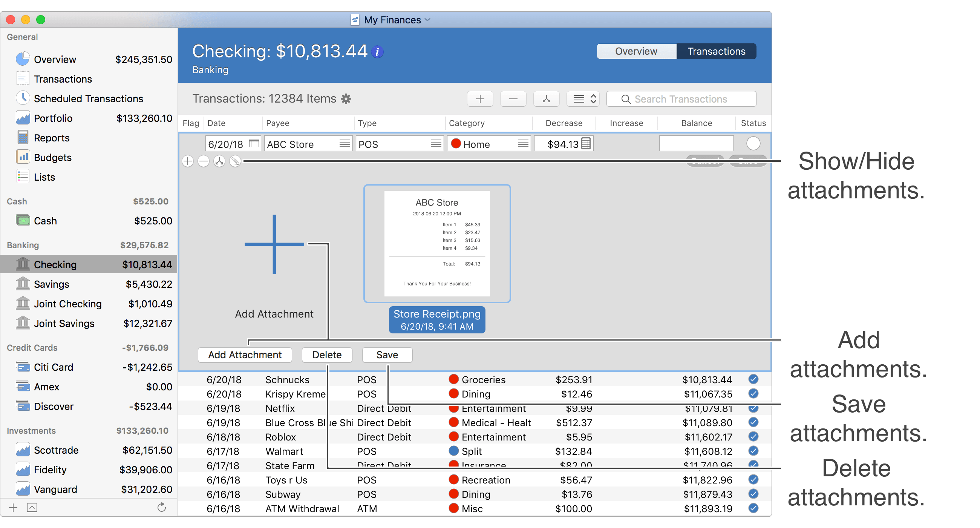Click the toolbar minus button to remove transaction
The image size is (980, 528).
(x=513, y=99)
